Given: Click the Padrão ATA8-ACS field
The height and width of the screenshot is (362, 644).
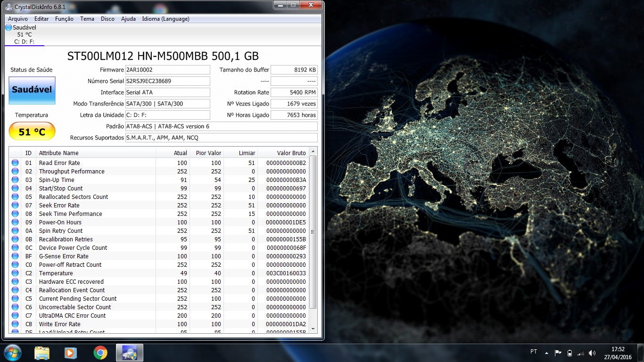Looking at the screenshot, I should (x=221, y=126).
